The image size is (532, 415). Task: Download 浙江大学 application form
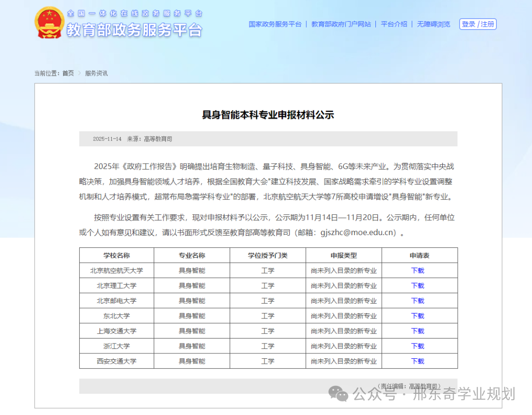click(x=418, y=346)
